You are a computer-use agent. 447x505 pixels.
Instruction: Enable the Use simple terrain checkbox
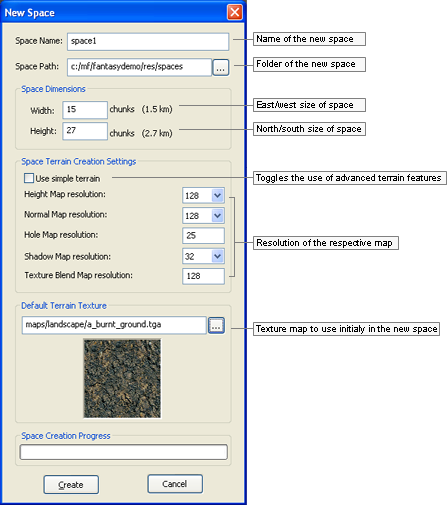[29, 178]
